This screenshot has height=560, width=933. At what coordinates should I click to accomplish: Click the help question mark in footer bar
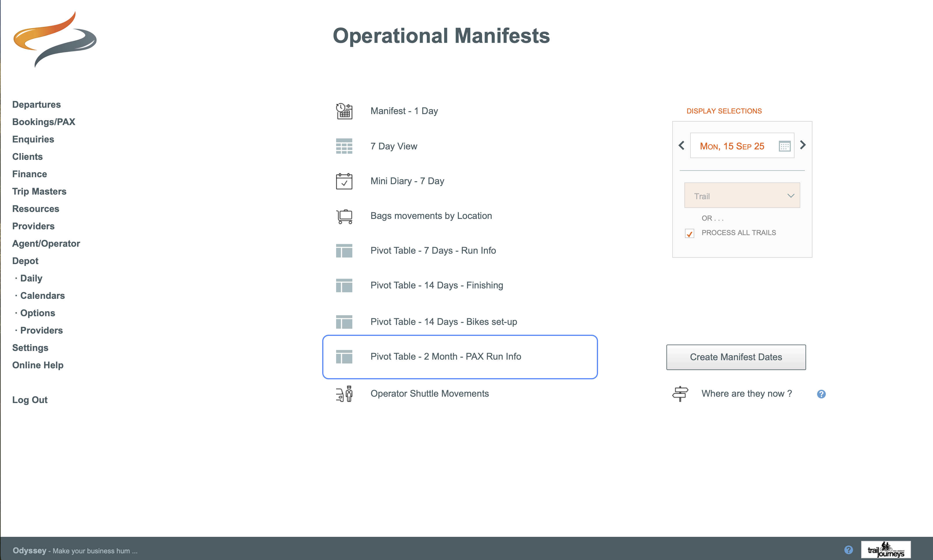click(x=848, y=550)
